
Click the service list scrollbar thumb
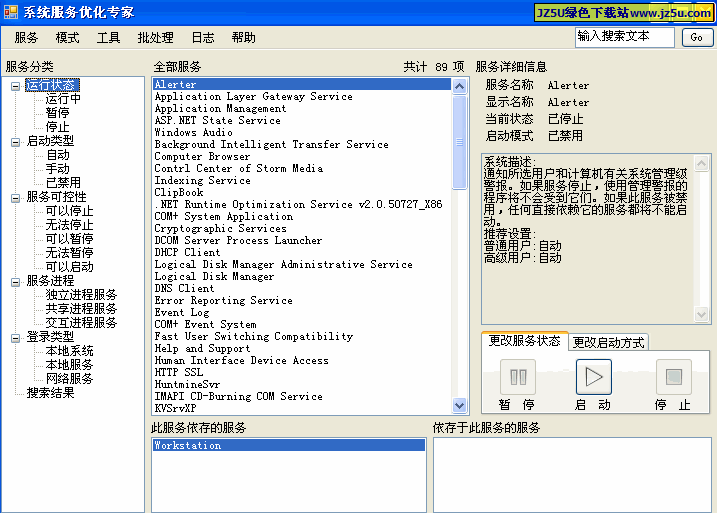pos(459,142)
